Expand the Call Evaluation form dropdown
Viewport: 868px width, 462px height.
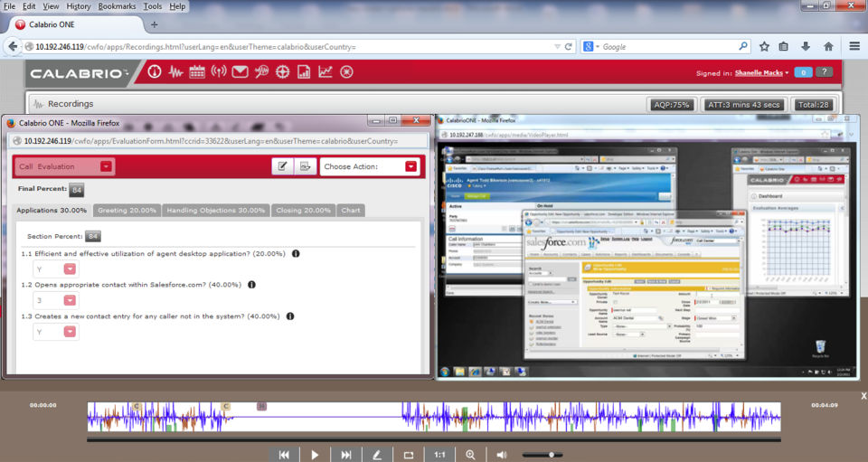click(x=107, y=166)
